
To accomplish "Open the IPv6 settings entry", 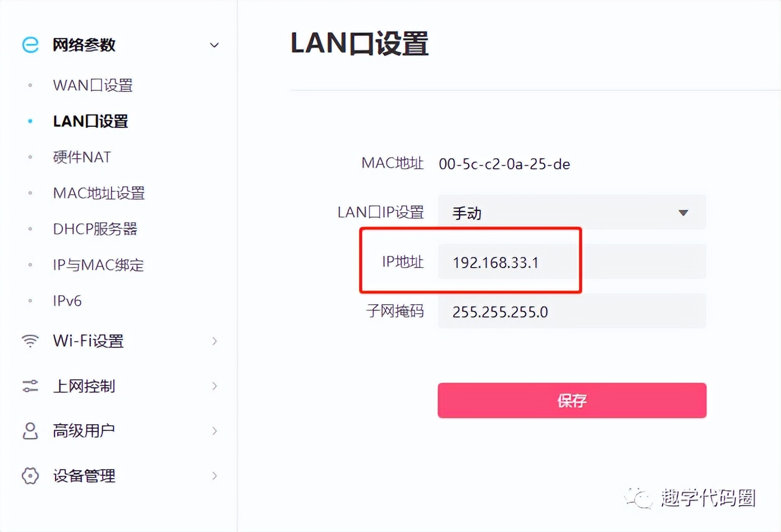I will click(x=66, y=301).
